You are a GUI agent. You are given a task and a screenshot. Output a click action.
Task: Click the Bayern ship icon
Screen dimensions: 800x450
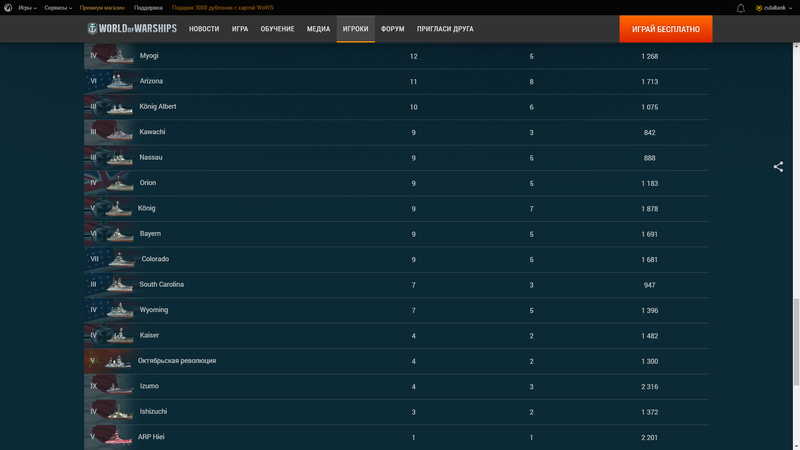pos(120,234)
